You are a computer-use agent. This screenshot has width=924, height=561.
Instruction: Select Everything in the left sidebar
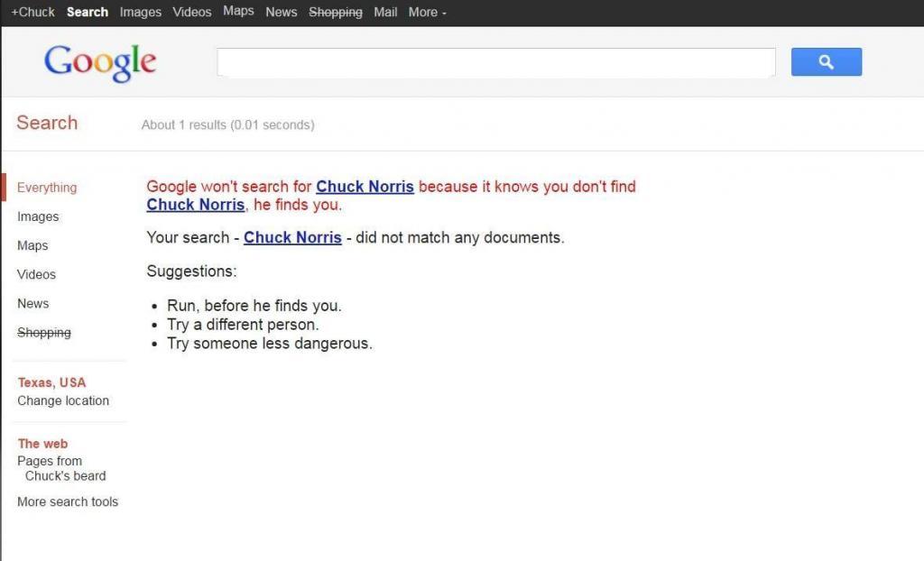coord(47,188)
